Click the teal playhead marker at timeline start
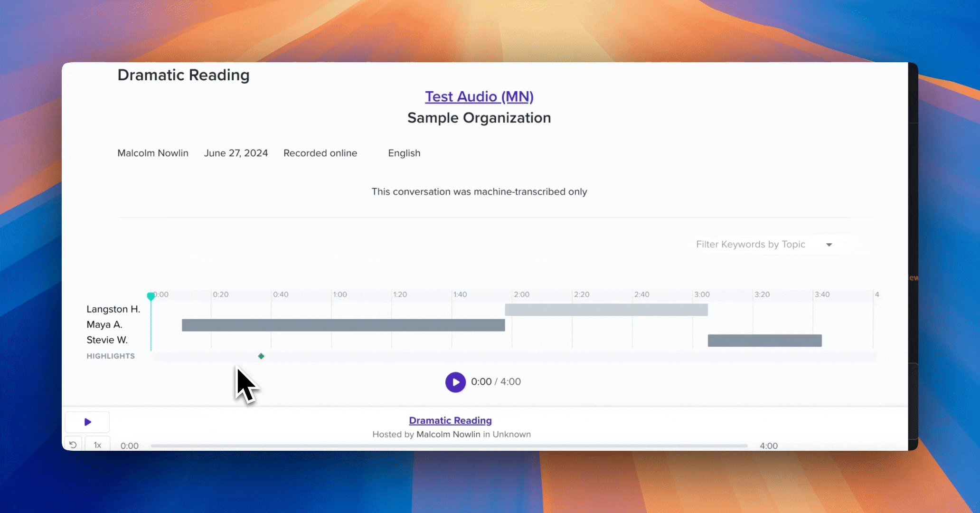 [x=151, y=296]
